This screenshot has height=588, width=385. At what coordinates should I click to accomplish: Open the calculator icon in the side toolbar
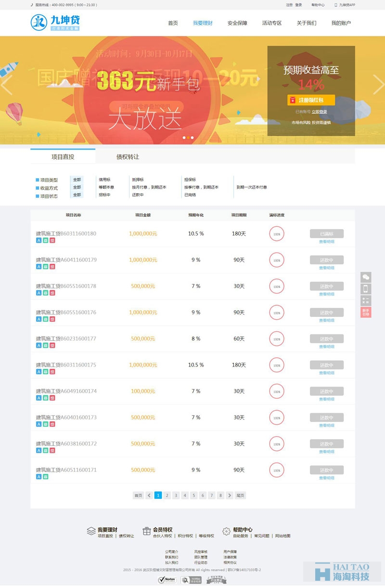[x=366, y=301]
